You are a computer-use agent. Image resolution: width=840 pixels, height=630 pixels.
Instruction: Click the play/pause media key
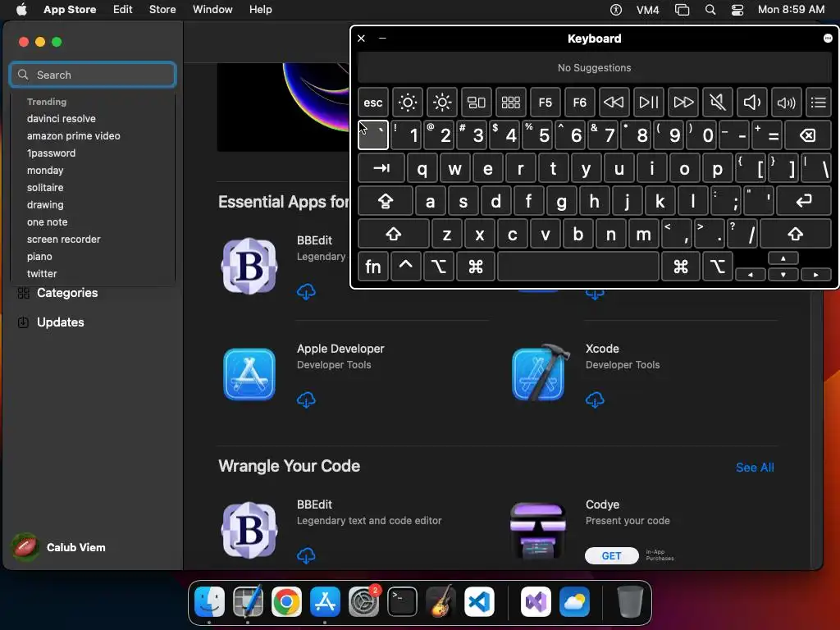(x=649, y=103)
